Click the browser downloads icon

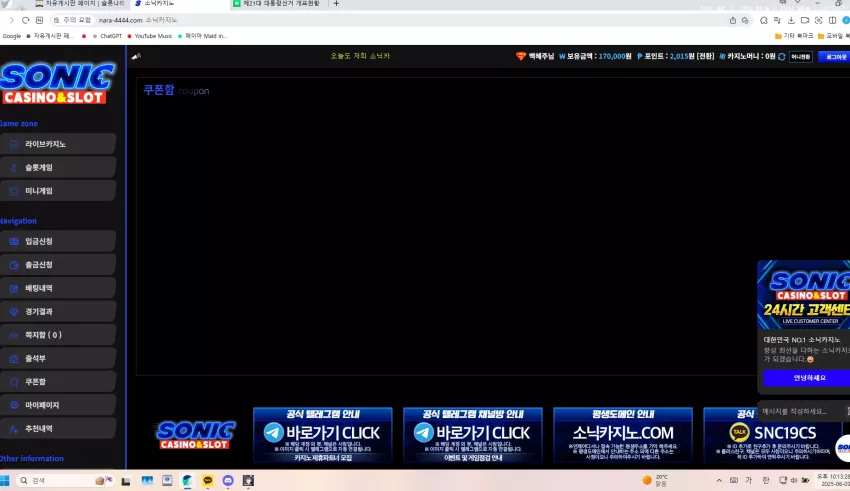pyautogui.click(x=791, y=21)
